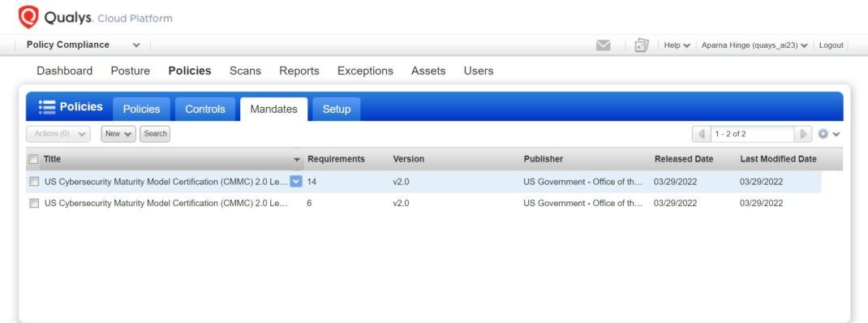The width and height of the screenshot is (868, 323).
Task: Go to the Posture section
Action: (x=130, y=71)
